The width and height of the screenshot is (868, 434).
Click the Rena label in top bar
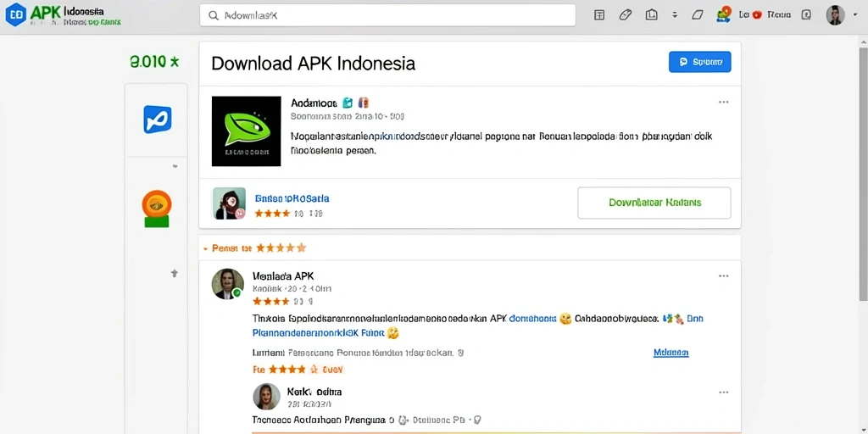tap(779, 15)
